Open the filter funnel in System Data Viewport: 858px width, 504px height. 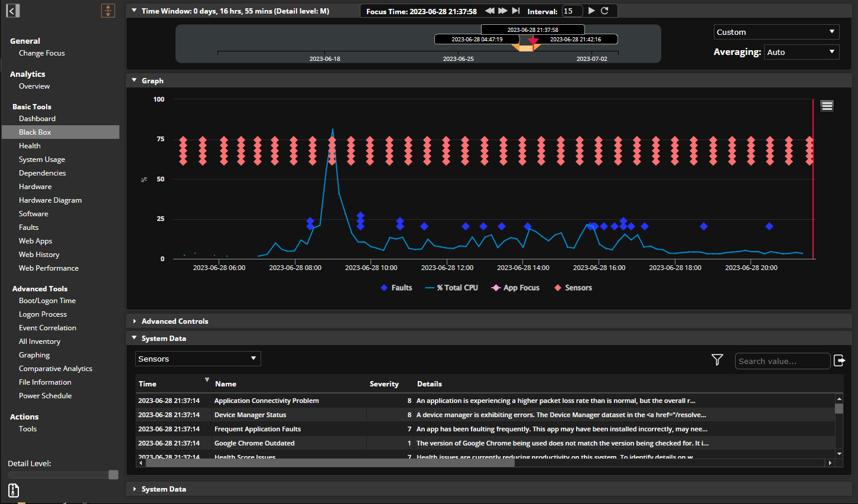717,360
